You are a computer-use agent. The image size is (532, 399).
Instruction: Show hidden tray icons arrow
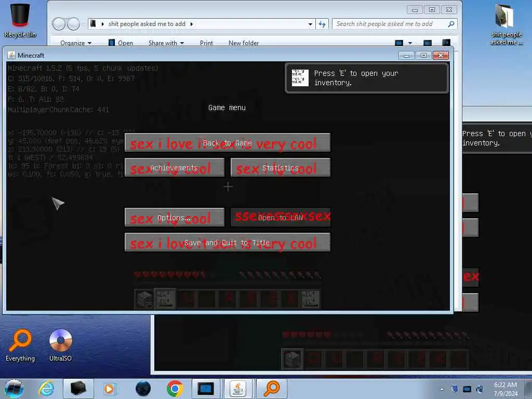point(442,389)
